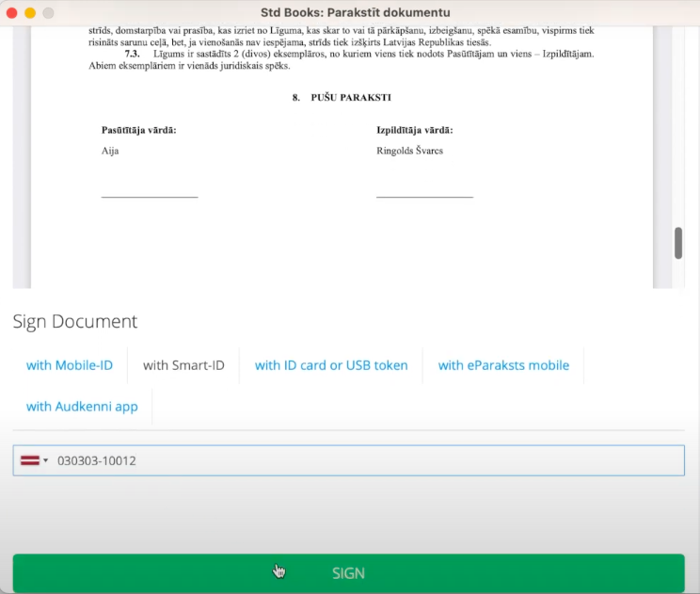The height and width of the screenshot is (594, 700).
Task: Close the Parakstīt dokumentu window
Action: (12, 13)
